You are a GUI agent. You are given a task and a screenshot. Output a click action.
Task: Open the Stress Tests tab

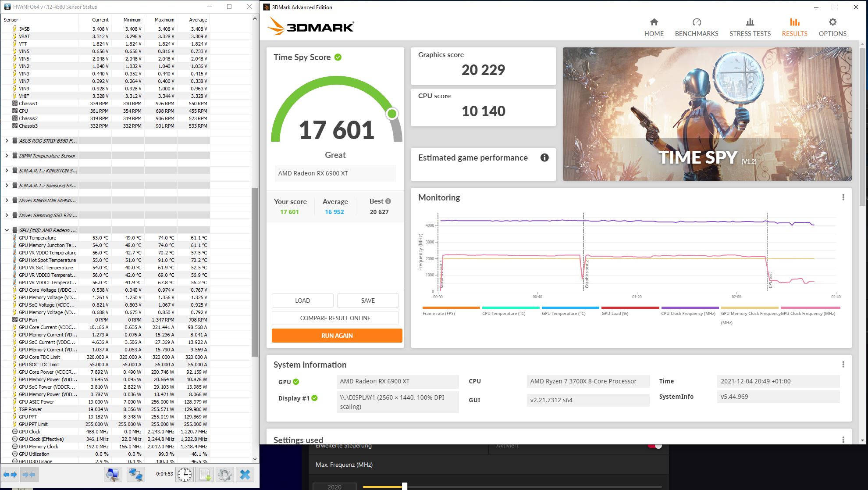750,27
